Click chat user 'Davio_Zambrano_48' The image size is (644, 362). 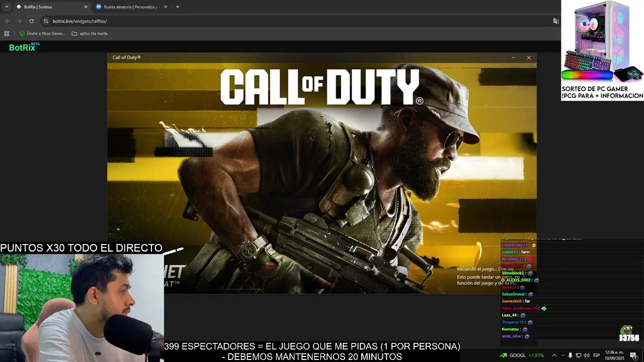(520, 308)
